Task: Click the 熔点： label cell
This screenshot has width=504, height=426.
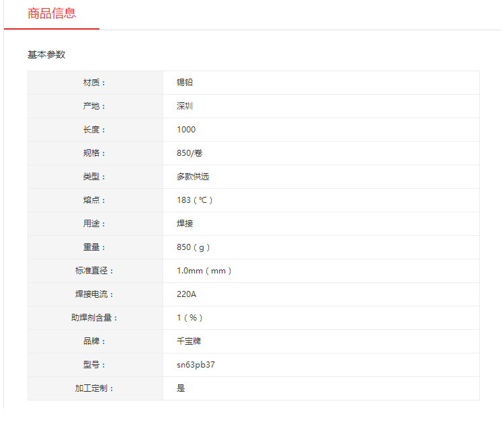Action: (x=95, y=200)
